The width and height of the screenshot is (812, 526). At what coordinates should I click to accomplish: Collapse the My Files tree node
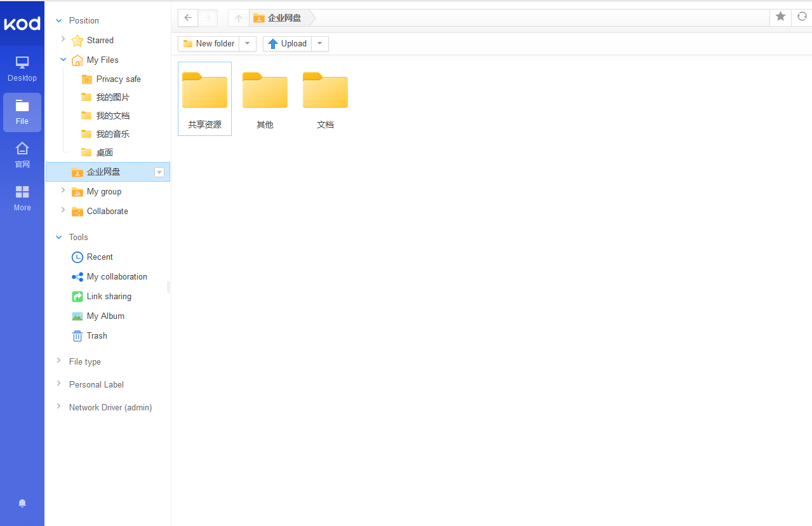(x=63, y=60)
